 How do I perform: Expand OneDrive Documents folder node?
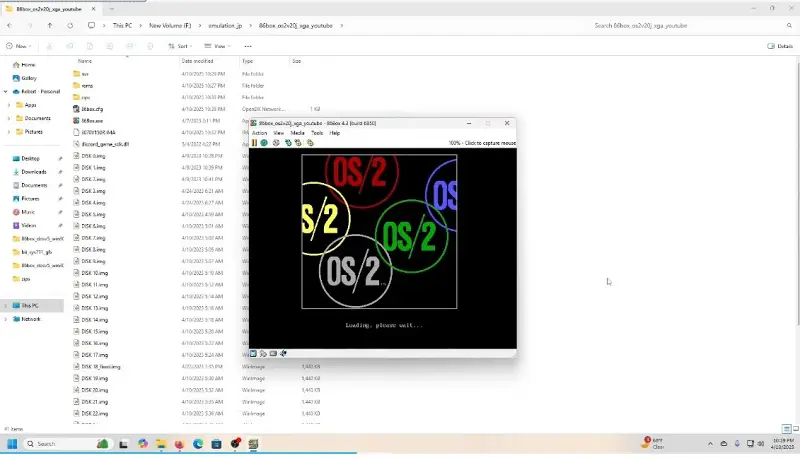click(x=9, y=118)
